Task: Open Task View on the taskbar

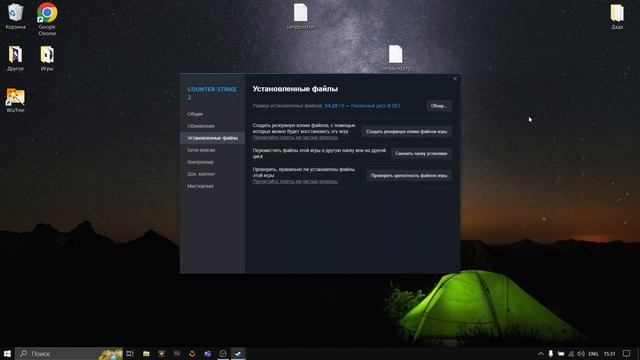Action: 130,353
